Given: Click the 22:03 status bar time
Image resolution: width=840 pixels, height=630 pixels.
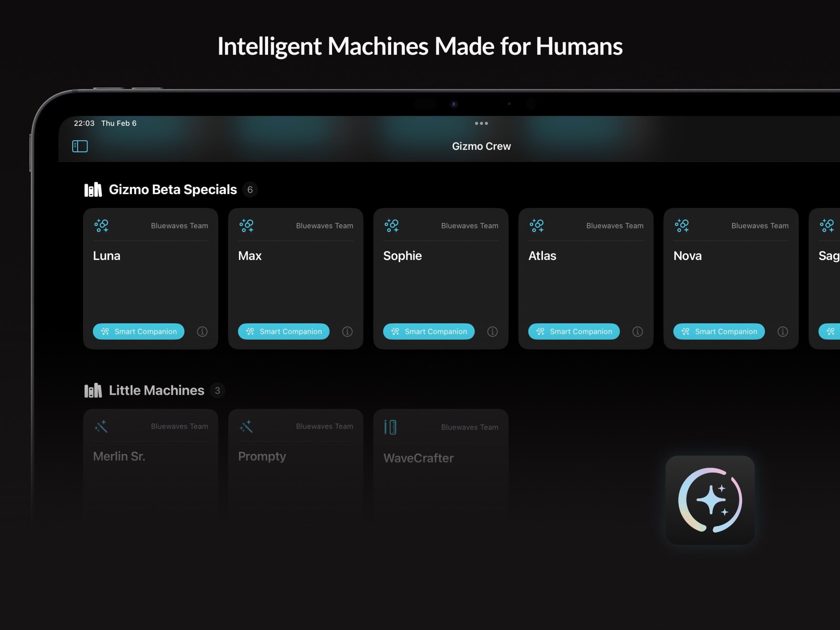Looking at the screenshot, I should point(84,123).
